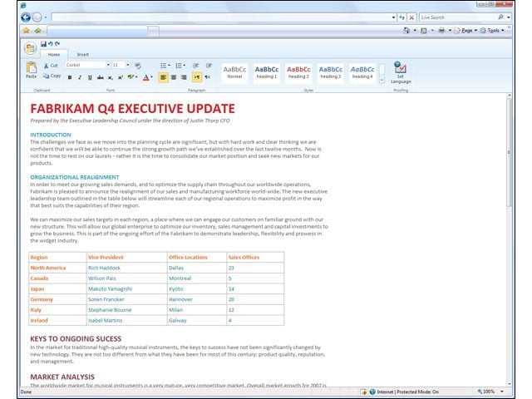Image resolution: width=532 pixels, height=399 pixels.
Task: Stop loading with the red X
Action: [x=411, y=17]
